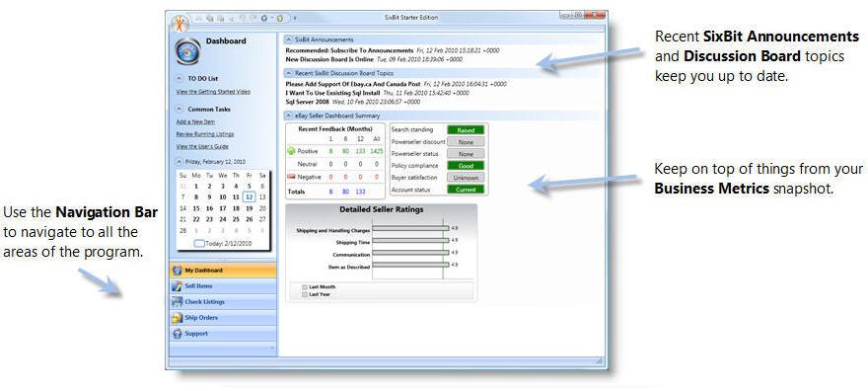The height and width of the screenshot is (391, 868).
Task: Open Support in the navigation bar
Action: [x=223, y=334]
